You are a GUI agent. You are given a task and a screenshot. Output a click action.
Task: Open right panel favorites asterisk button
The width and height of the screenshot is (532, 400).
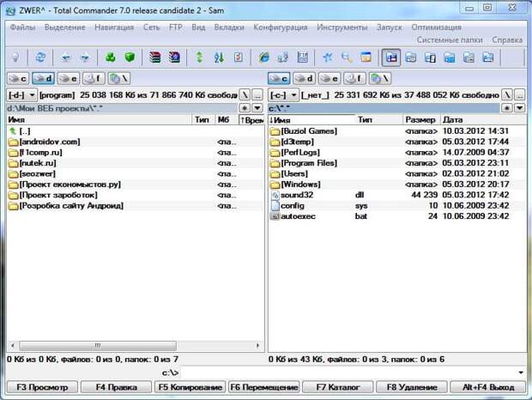(x=507, y=108)
